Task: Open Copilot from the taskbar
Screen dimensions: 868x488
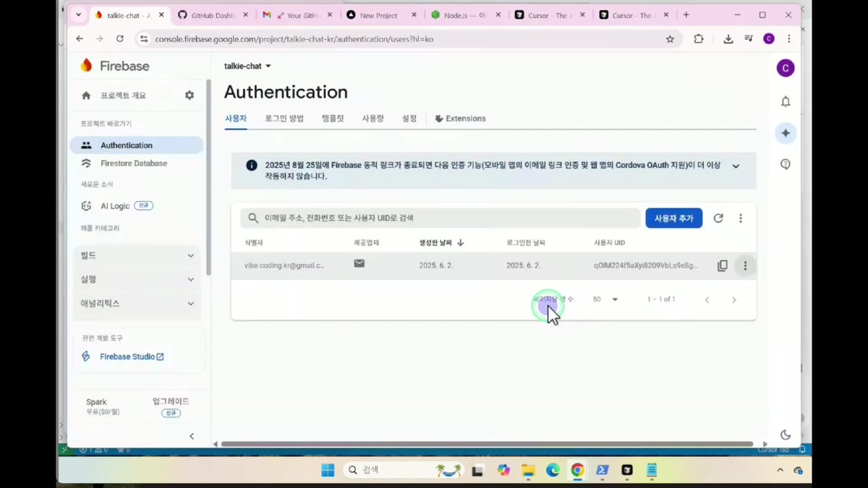Action: [503, 471]
